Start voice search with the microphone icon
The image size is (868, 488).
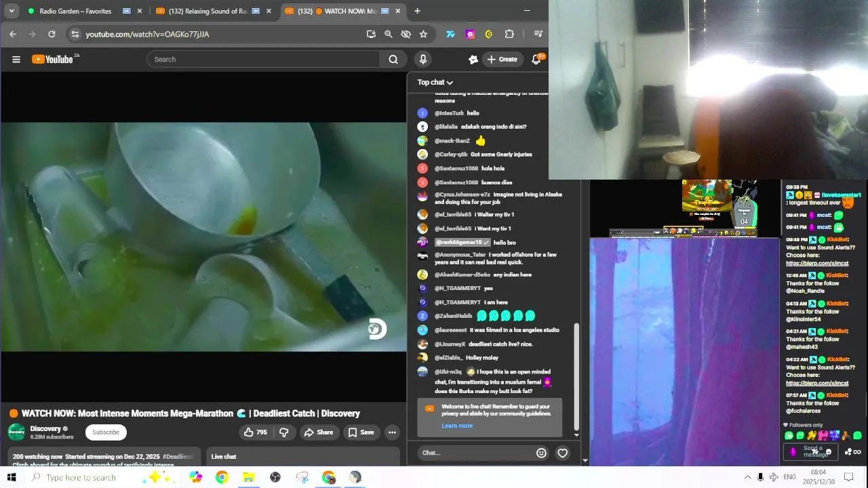tap(423, 60)
